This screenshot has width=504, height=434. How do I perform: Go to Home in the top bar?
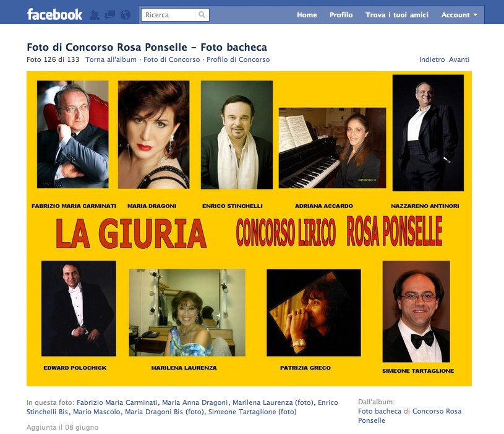[x=307, y=15]
